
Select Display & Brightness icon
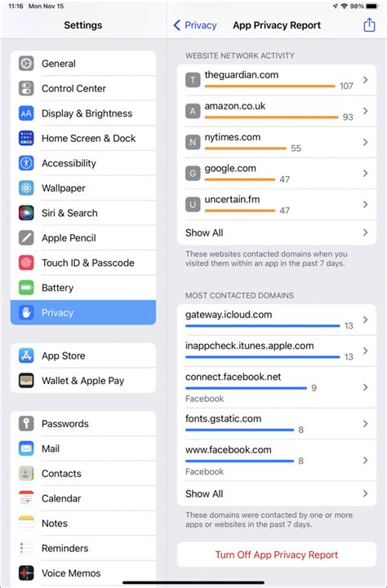coord(26,113)
